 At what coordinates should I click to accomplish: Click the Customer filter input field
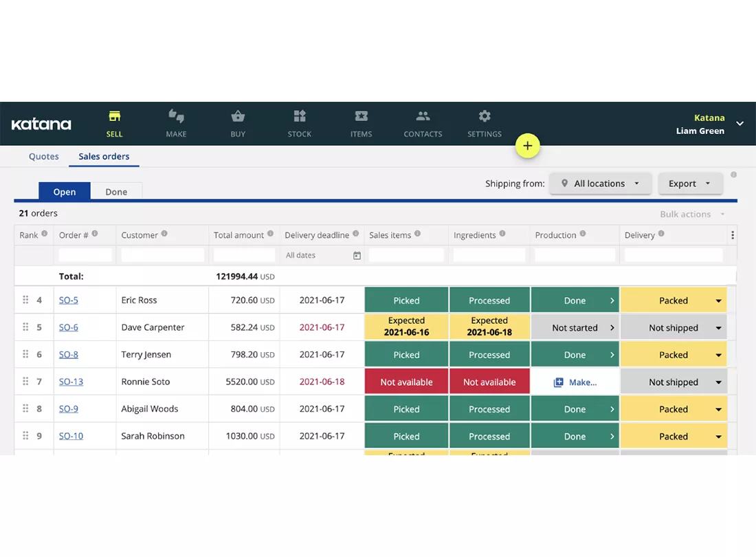[162, 255]
